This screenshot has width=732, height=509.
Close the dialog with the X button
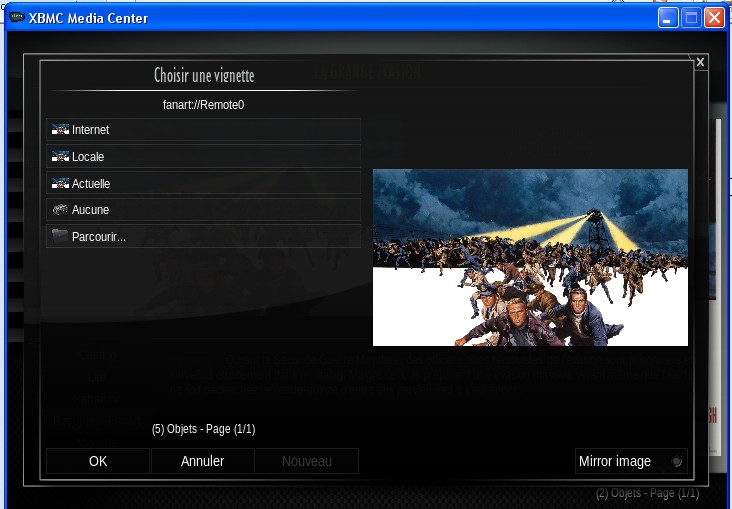(x=700, y=62)
